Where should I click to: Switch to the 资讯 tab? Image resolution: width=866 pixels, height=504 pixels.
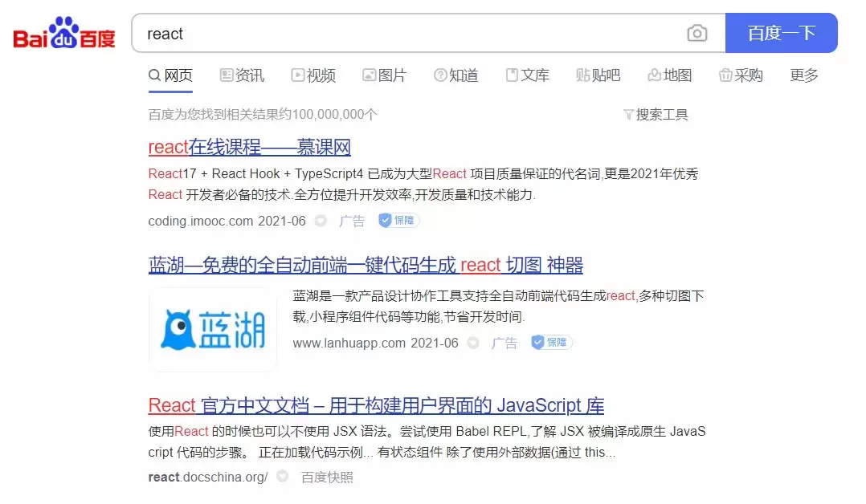pos(242,75)
